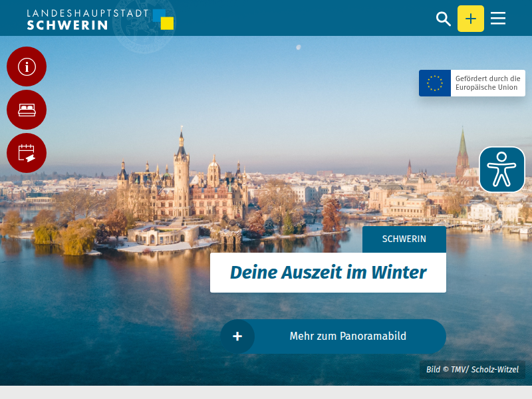Viewport: 532px width, 399px height.
Task: Open the hamburger navigation menu
Action: pos(497,19)
